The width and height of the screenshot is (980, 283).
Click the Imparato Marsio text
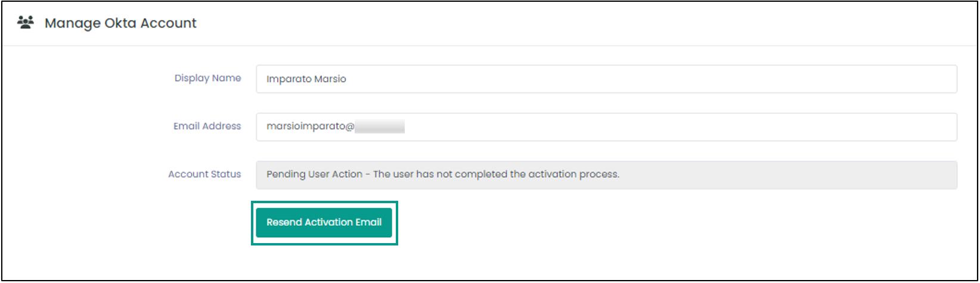pyautogui.click(x=306, y=79)
